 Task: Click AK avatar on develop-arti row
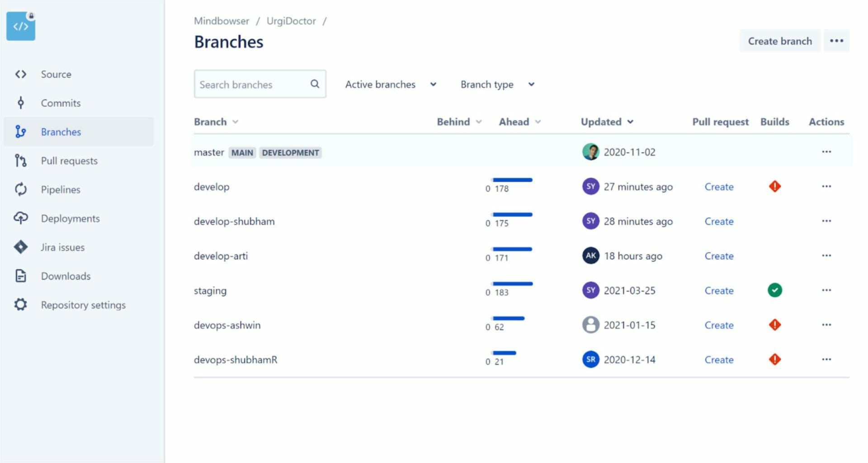coord(591,255)
